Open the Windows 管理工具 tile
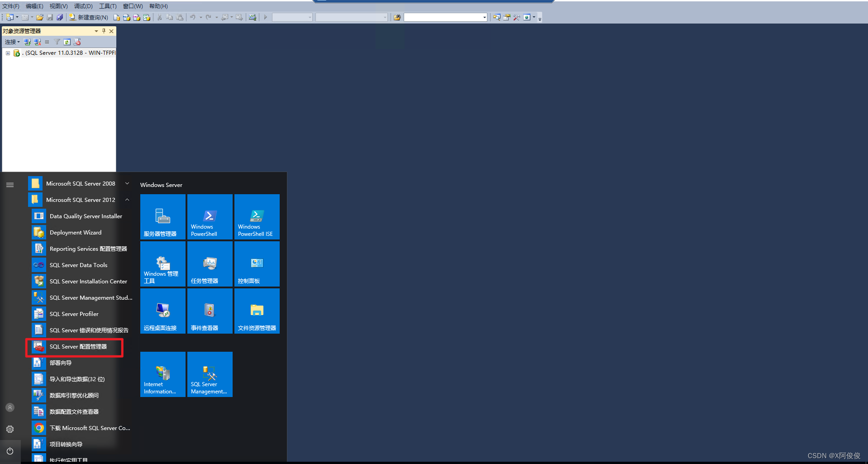Screen dimensions: 868x464 pyautogui.click(x=163, y=264)
